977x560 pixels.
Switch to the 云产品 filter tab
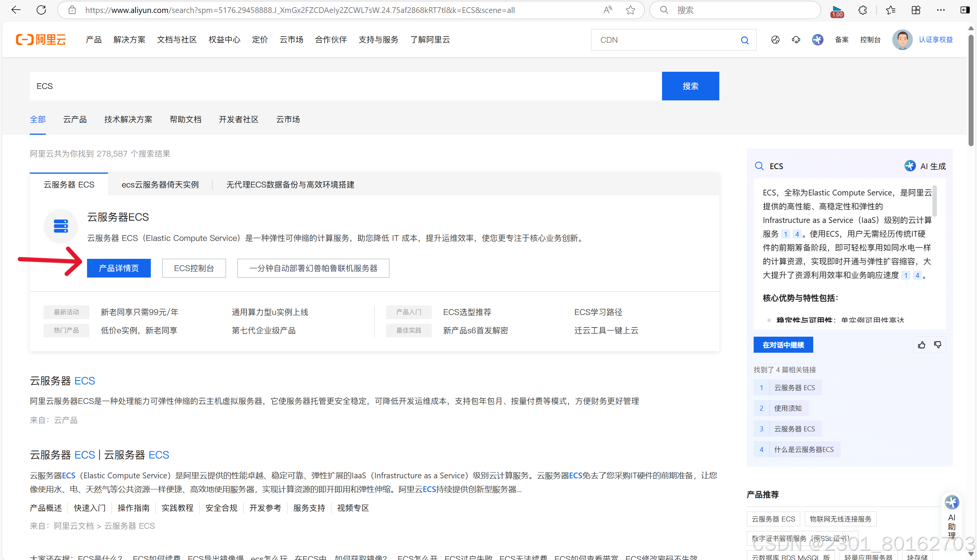coord(74,119)
